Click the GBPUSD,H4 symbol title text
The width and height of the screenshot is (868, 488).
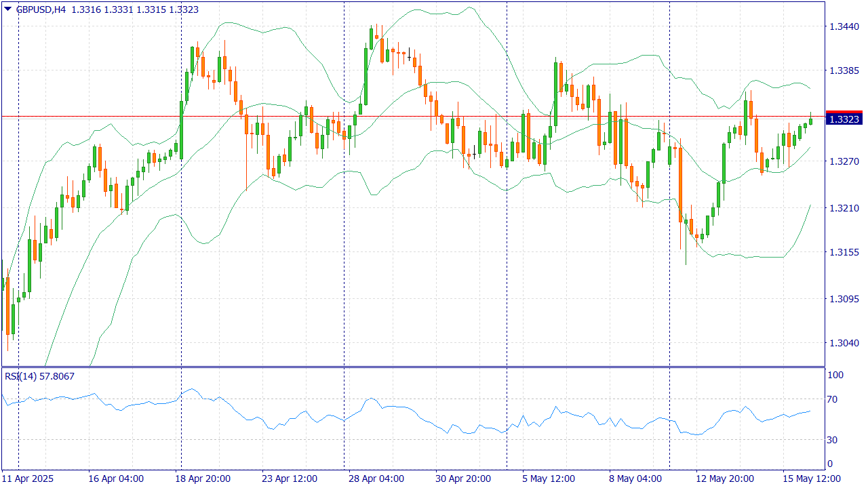(41, 9)
